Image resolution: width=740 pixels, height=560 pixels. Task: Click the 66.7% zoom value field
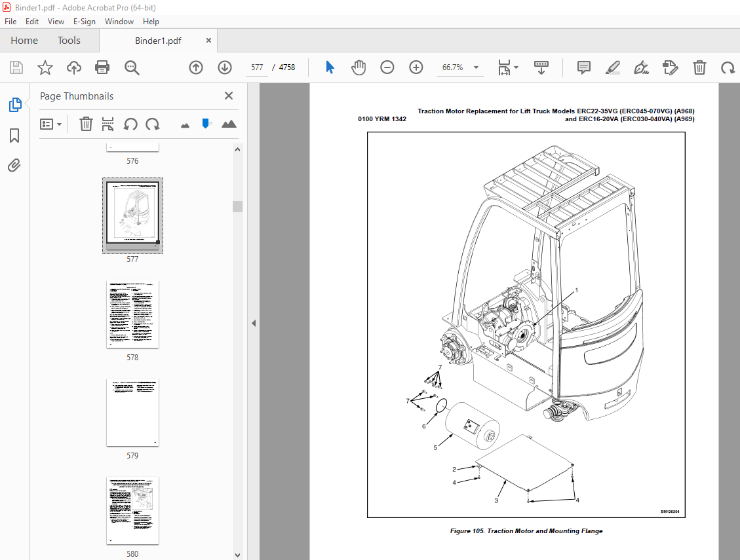[453, 67]
